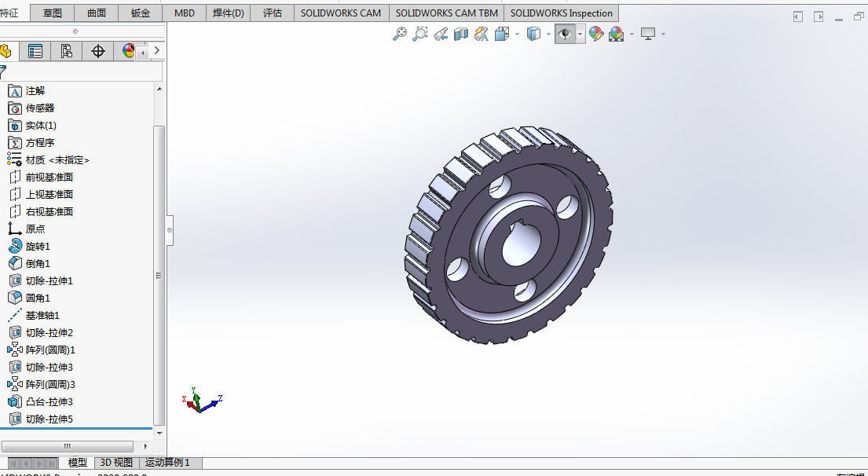Viewport: 868px width, 476px height.
Task: Select the 上视基准面 plane
Action: click(42, 194)
